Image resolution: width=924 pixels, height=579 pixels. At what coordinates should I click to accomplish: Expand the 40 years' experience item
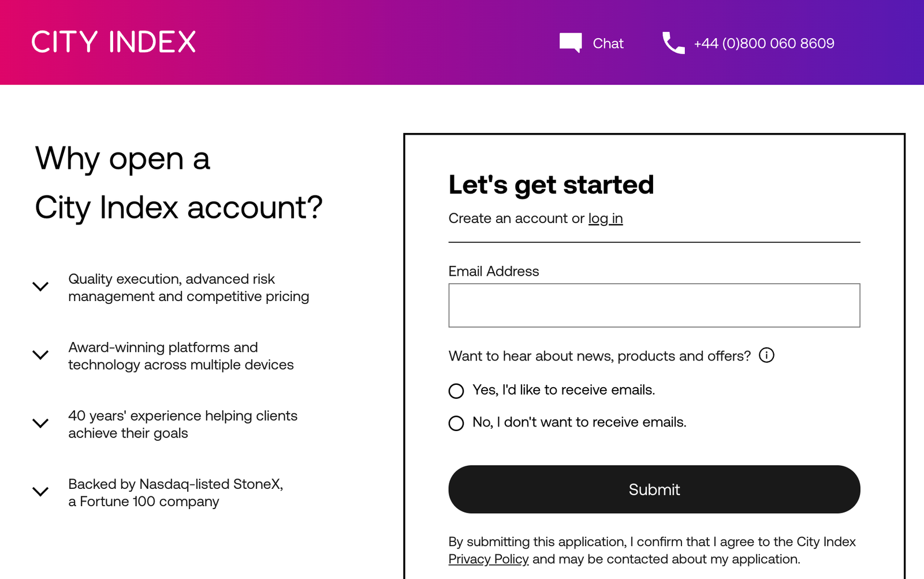(40, 423)
